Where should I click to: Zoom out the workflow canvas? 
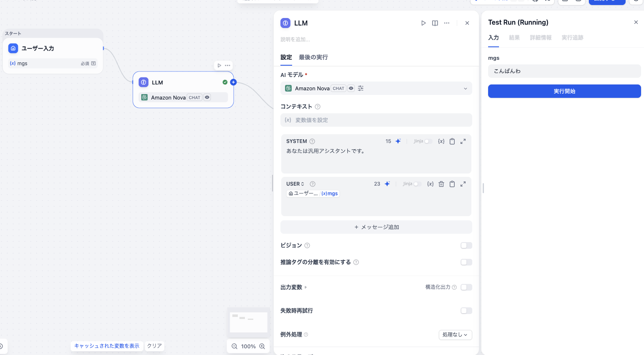coord(234,346)
